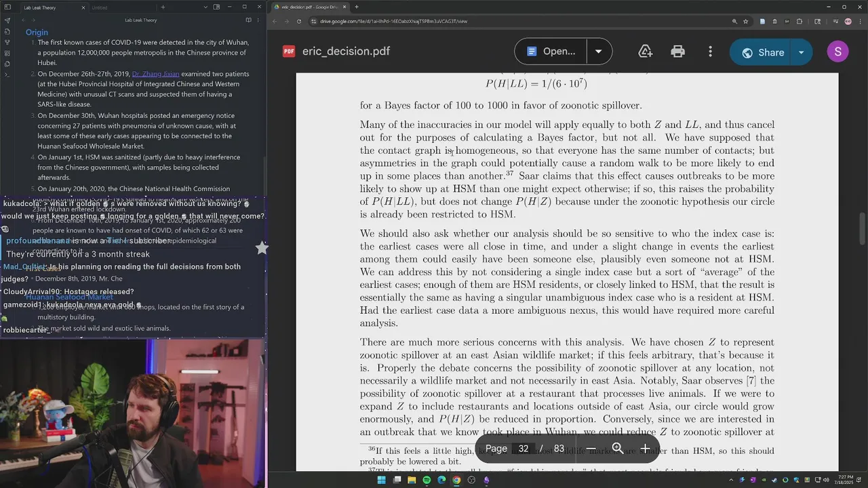The image size is (868, 488).
Task: Zoom out the PDF with minus
Action: [591, 449]
